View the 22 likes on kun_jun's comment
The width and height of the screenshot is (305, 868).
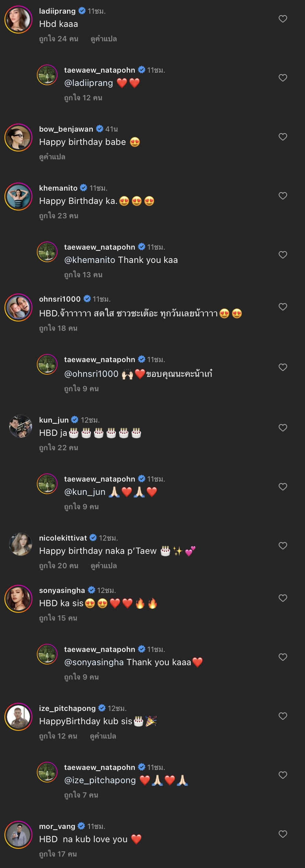[59, 448]
